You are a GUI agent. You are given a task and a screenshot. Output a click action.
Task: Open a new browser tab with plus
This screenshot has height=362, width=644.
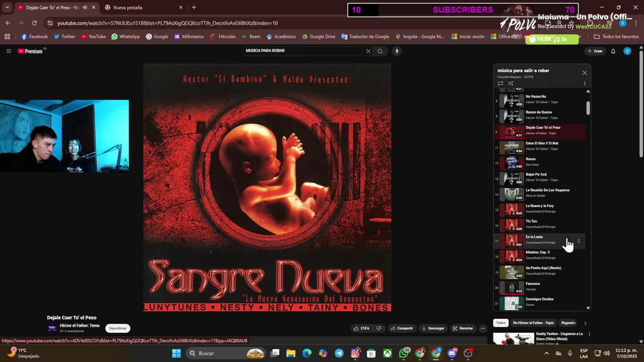(194, 8)
